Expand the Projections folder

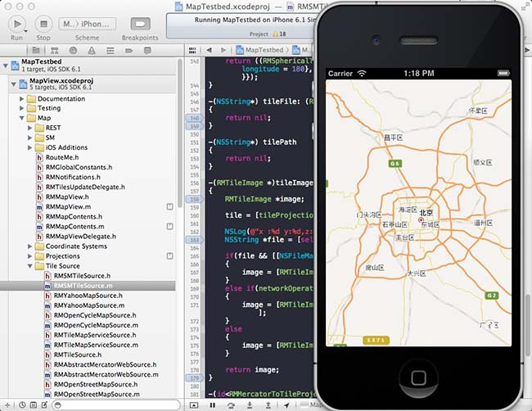click(29, 256)
